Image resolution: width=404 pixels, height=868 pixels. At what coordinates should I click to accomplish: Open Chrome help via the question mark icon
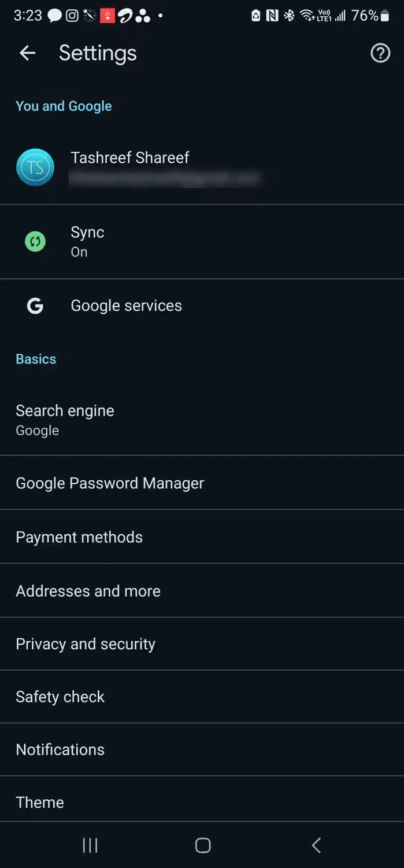[380, 53]
